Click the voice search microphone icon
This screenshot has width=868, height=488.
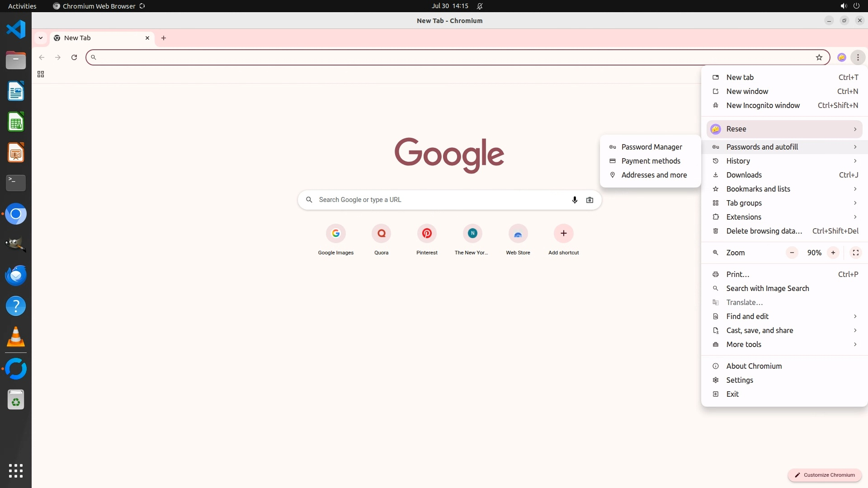tap(575, 200)
